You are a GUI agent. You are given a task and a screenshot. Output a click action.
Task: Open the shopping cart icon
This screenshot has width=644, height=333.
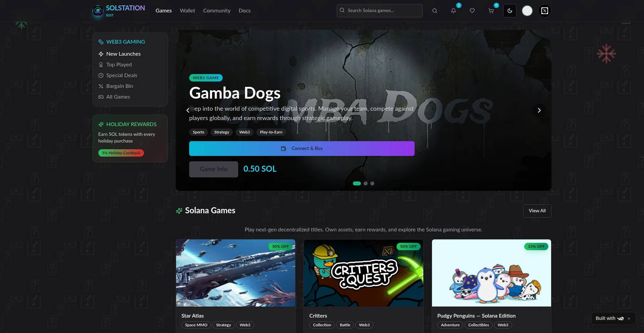tap(491, 11)
